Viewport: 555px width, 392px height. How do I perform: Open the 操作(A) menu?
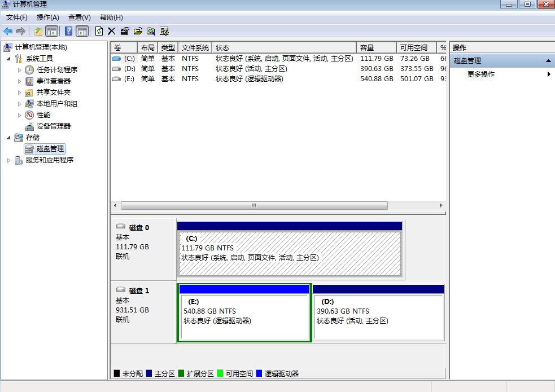(x=48, y=17)
